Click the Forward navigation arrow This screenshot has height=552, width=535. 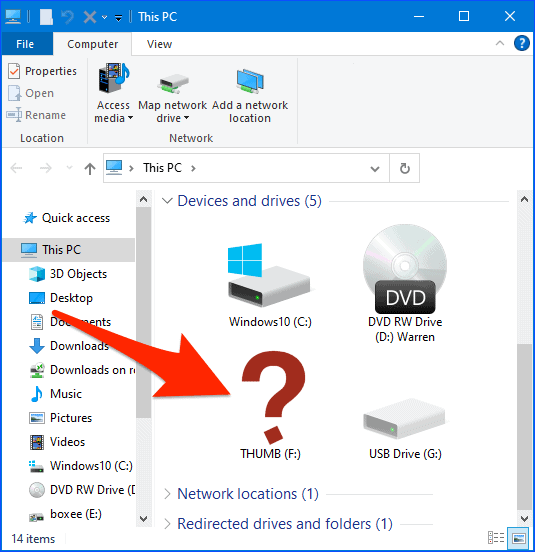coord(45,168)
